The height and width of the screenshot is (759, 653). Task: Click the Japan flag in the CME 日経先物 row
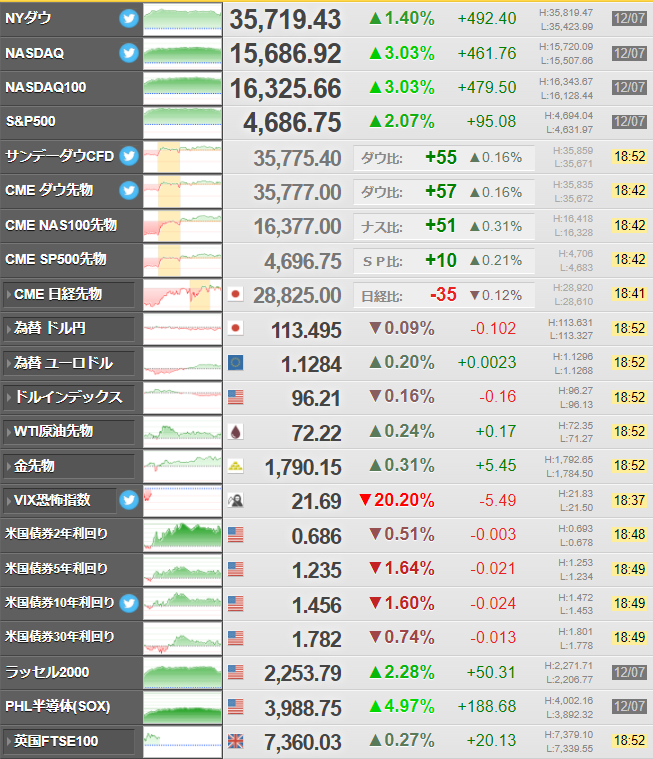pos(236,294)
